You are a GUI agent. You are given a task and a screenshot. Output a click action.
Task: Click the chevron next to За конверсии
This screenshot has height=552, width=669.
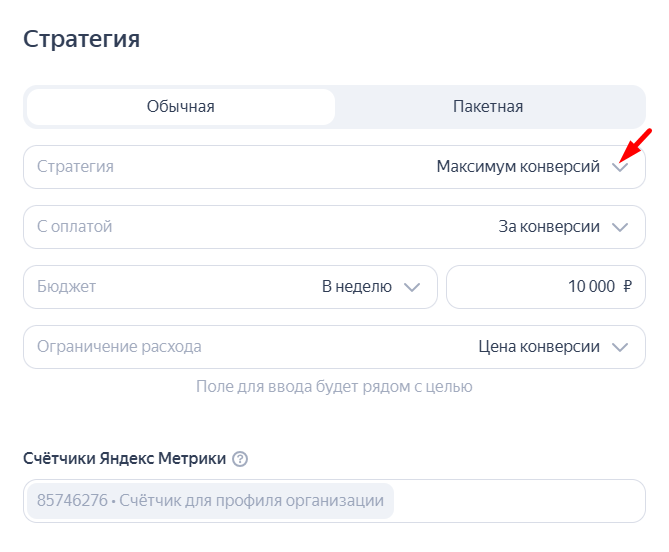tap(621, 227)
